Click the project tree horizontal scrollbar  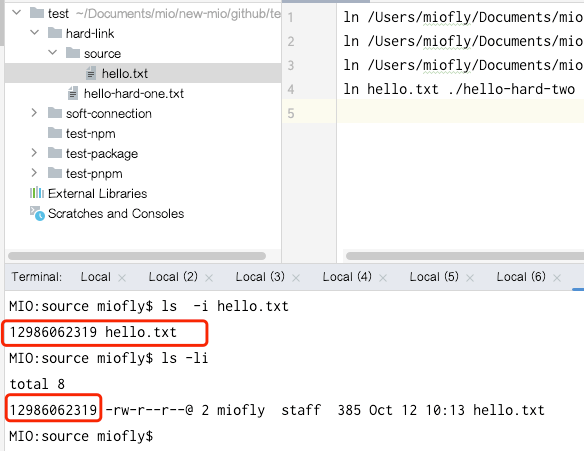tap(137, 256)
